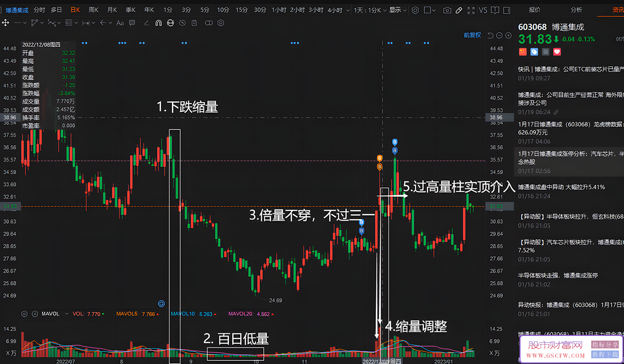
Task: Select the range measurement tool
Action: (86, 22)
